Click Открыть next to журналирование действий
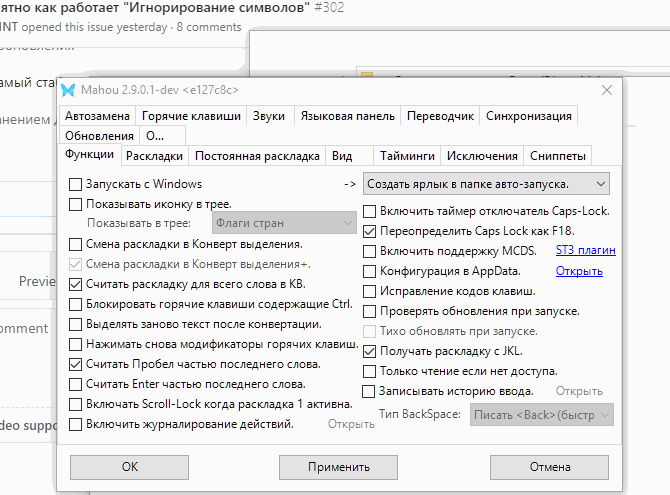Viewport: 670px width, 495px height. [x=351, y=424]
